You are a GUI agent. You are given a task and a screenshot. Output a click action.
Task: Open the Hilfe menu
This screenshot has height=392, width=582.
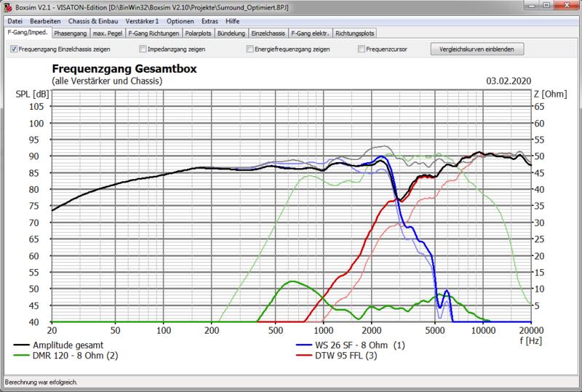pos(233,21)
